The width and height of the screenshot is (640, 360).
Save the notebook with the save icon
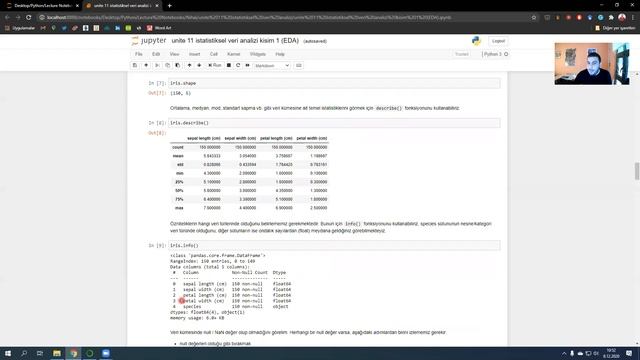135,65
